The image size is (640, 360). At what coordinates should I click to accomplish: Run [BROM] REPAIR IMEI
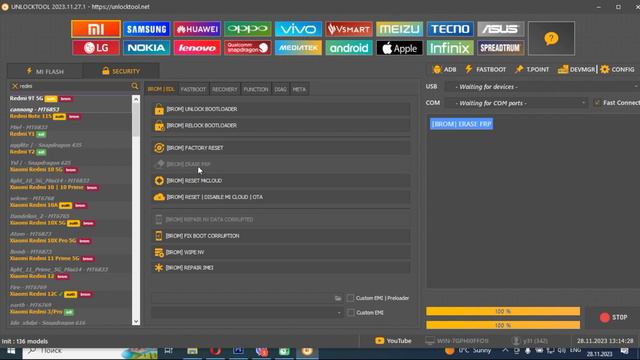pyautogui.click(x=281, y=268)
